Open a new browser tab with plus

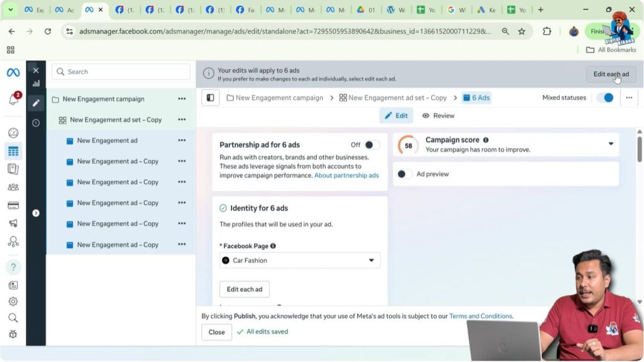pos(540,10)
